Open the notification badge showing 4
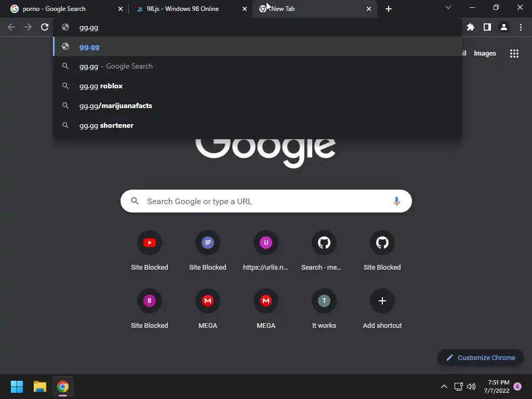Viewport: 532px width, 399px height. 517,387
